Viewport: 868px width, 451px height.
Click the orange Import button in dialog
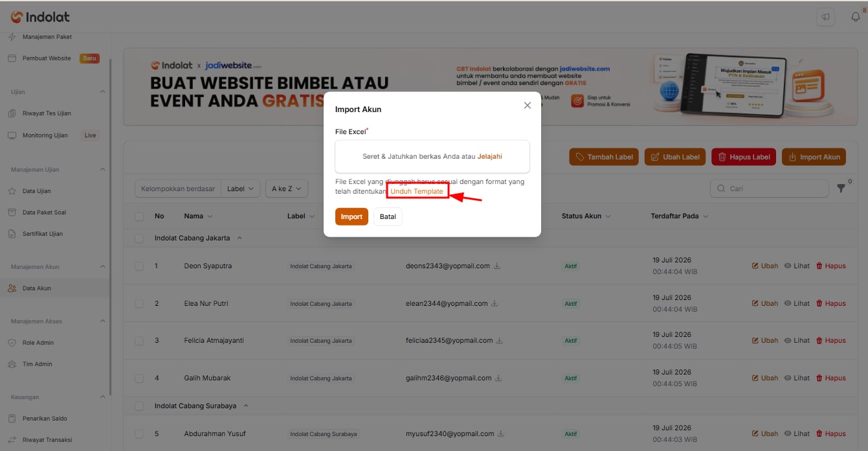click(x=351, y=216)
